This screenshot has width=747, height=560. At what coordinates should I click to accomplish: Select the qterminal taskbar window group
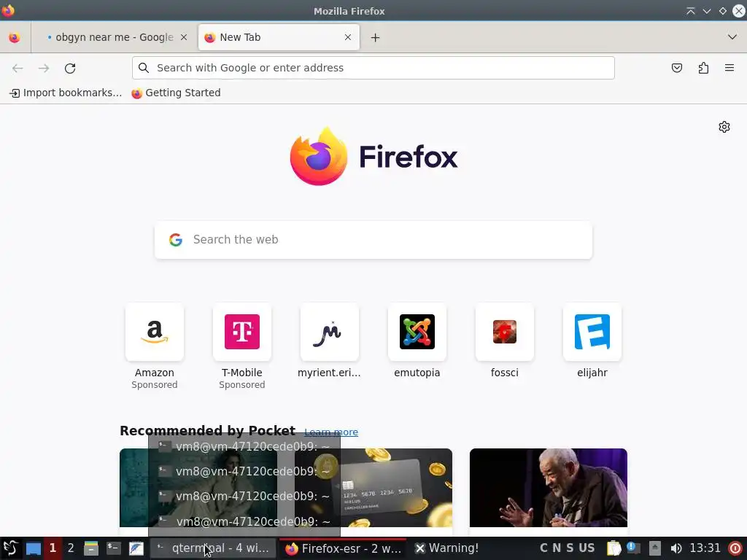213,548
